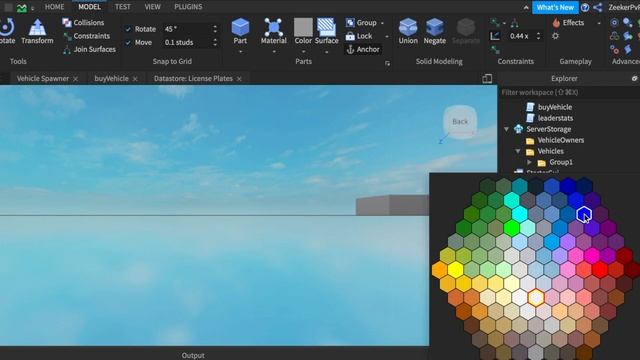640x360 pixels.
Task: Expand the Group1 folder node
Action: coord(529,162)
